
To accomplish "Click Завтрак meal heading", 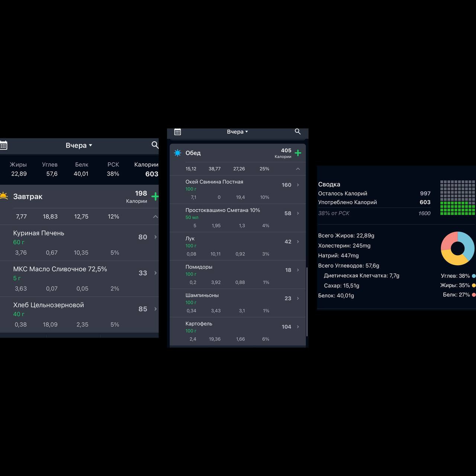I will (x=28, y=196).
